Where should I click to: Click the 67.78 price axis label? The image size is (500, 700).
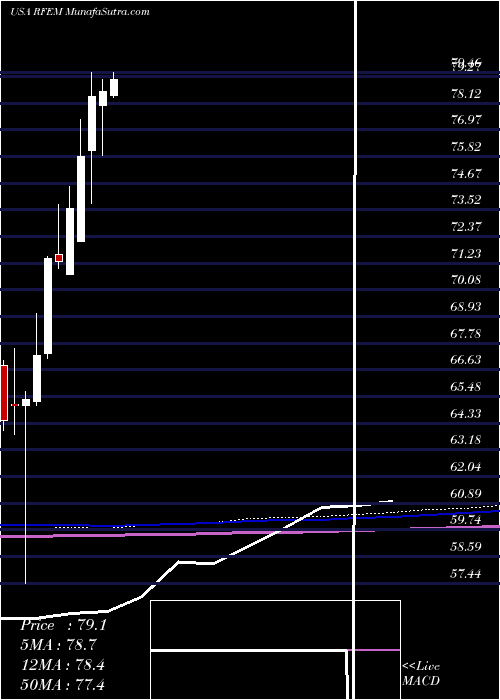pyautogui.click(x=466, y=333)
